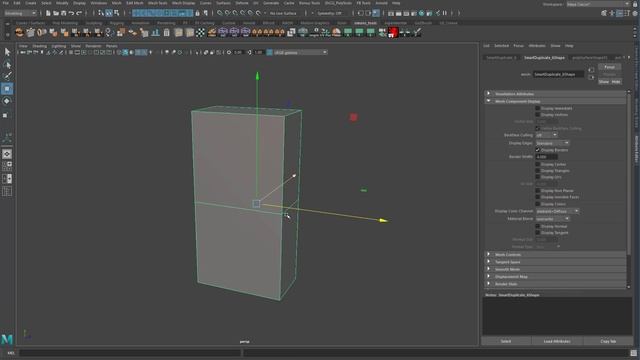Click the Border Width value field
Viewport: 640px width, 360px height.
coord(546,157)
